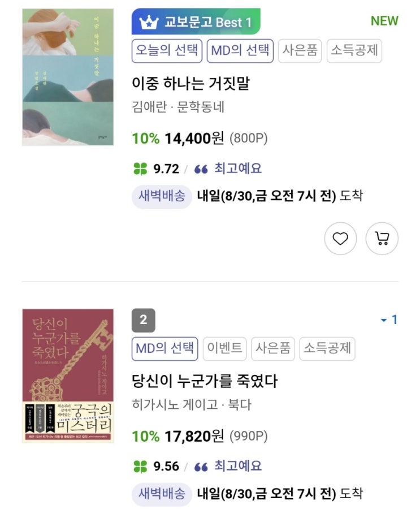The image size is (420, 514).
Task: Click the rank-down arrow indicator showing 1
Action: (389, 320)
